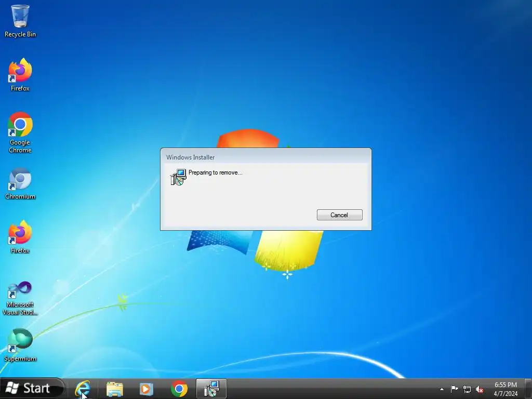Open the network tray icon

coord(467,389)
